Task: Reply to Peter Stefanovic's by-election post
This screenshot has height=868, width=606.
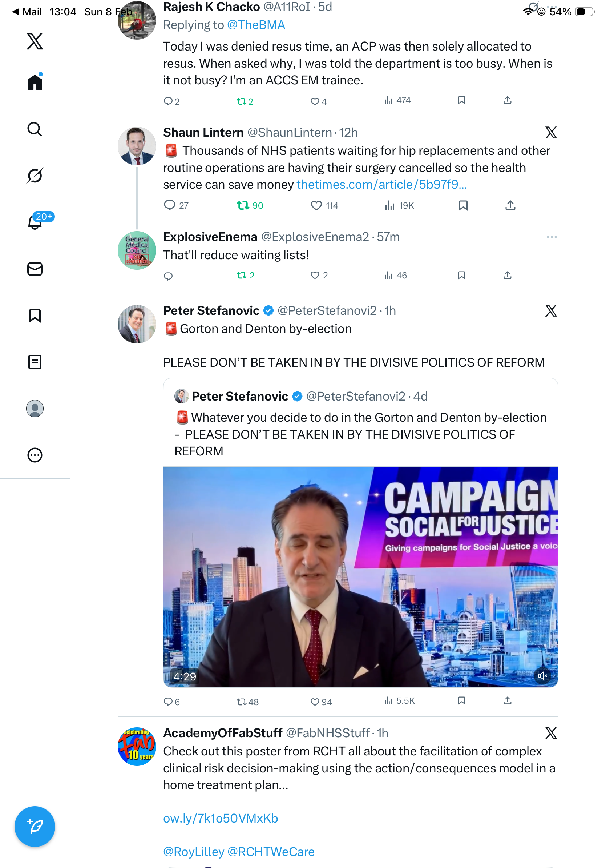Action: tap(168, 702)
